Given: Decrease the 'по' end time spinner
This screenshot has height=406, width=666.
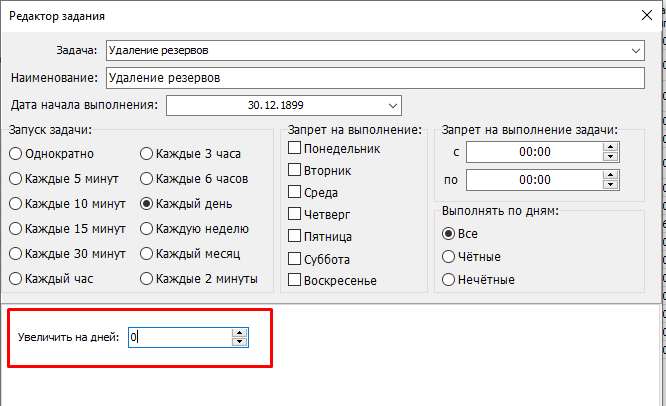Looking at the screenshot, I should [610, 185].
